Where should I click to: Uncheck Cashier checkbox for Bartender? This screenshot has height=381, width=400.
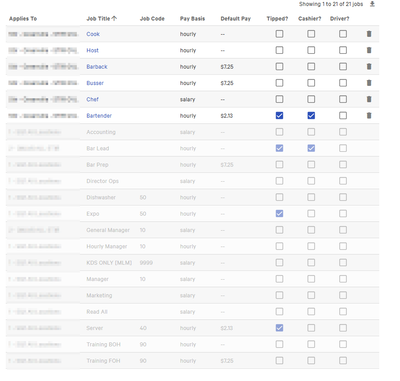(311, 115)
